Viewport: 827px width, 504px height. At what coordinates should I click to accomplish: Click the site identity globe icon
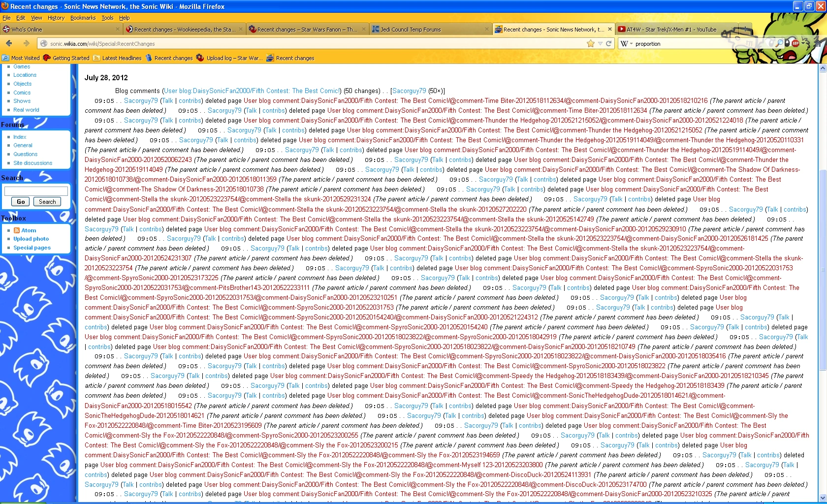pos(44,44)
